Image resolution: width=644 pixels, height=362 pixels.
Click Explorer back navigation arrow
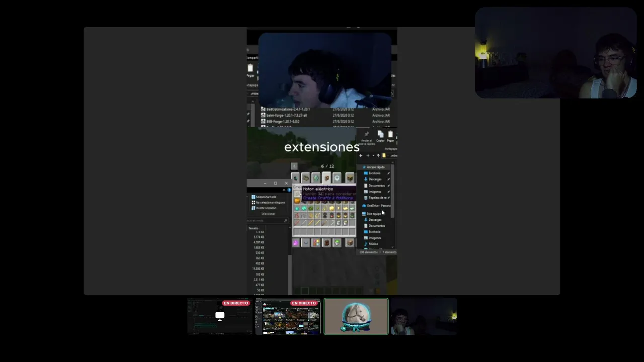tap(361, 156)
